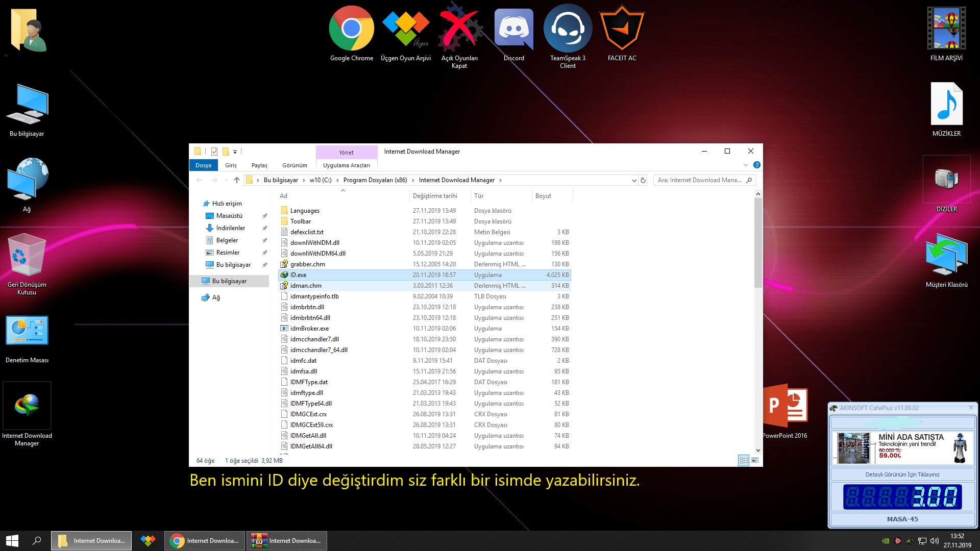Sort files by Tür column
Image resolution: width=980 pixels, height=551 pixels.
click(501, 196)
